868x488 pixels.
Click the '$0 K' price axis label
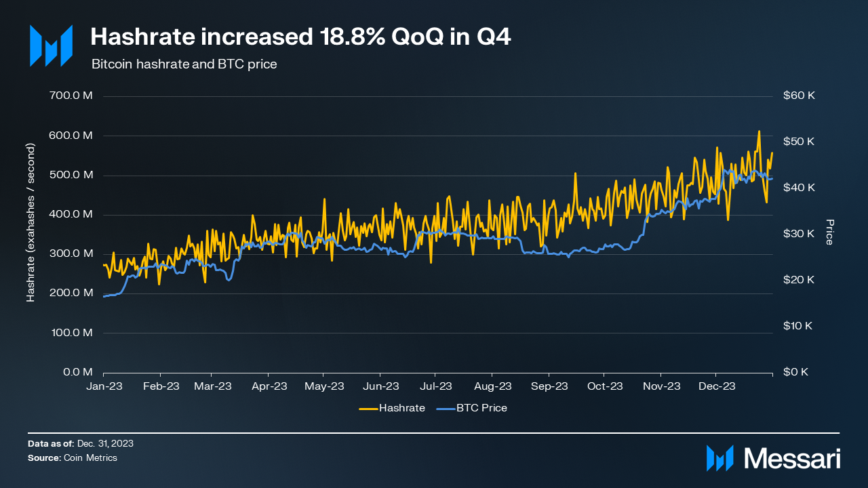pos(795,372)
